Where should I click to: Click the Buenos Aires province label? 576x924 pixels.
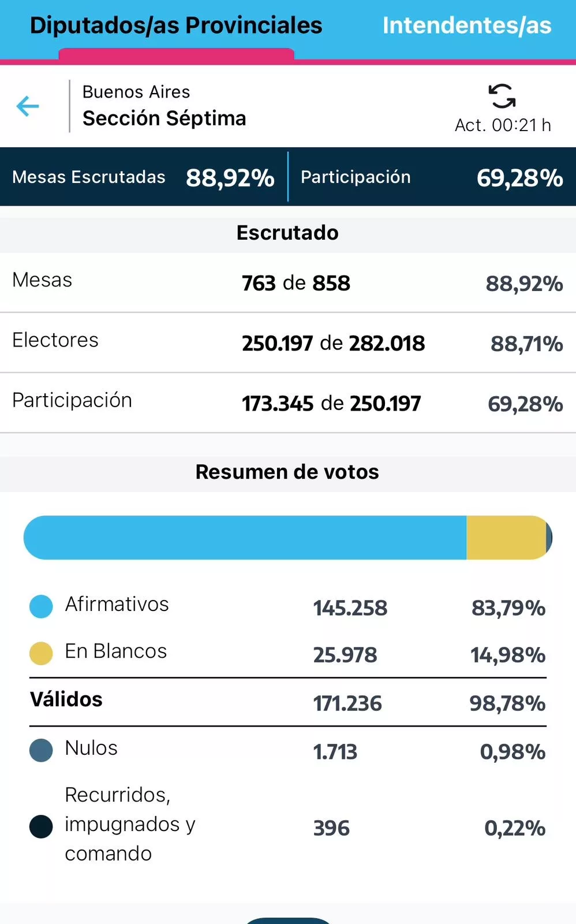point(136,92)
